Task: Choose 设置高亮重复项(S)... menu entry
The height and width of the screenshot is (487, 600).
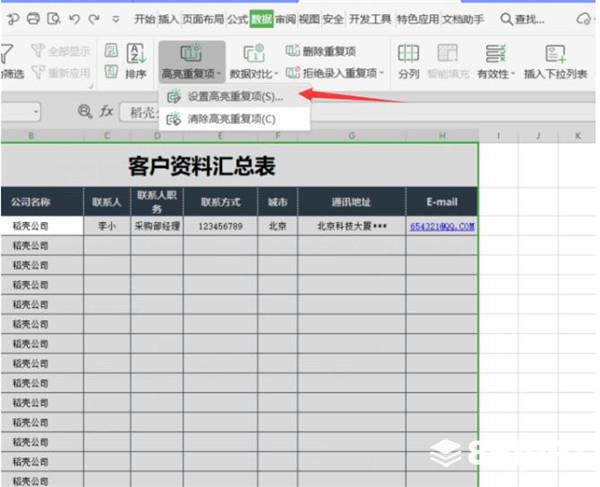Action: point(234,96)
